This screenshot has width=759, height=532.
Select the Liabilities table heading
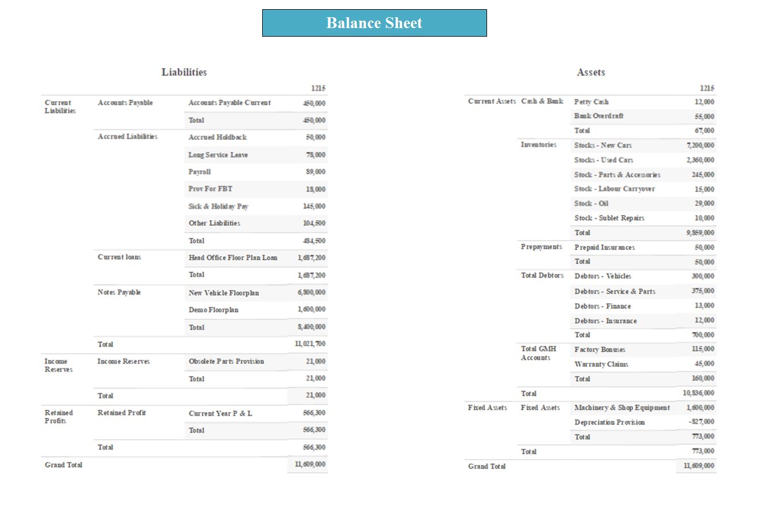click(x=184, y=72)
